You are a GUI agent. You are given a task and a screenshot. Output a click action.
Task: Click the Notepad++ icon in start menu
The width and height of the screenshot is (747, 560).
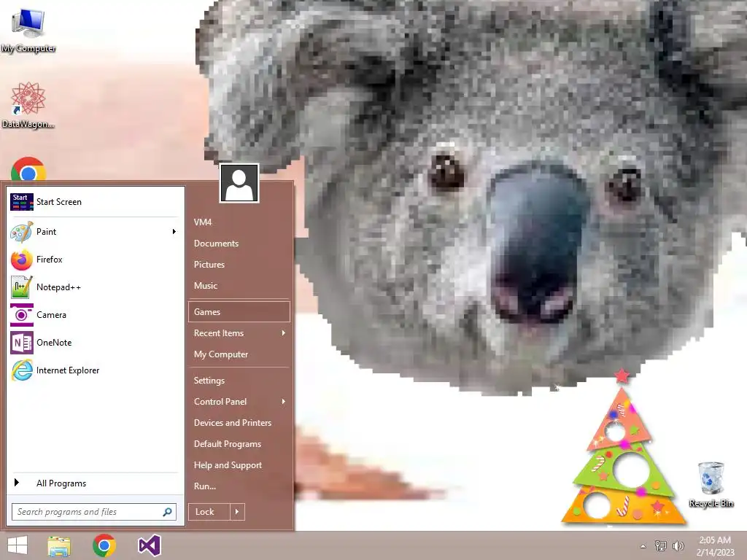click(x=21, y=287)
